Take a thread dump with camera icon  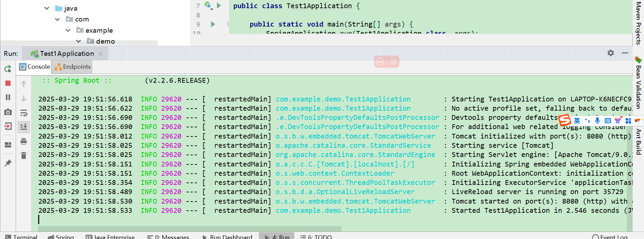8,112
